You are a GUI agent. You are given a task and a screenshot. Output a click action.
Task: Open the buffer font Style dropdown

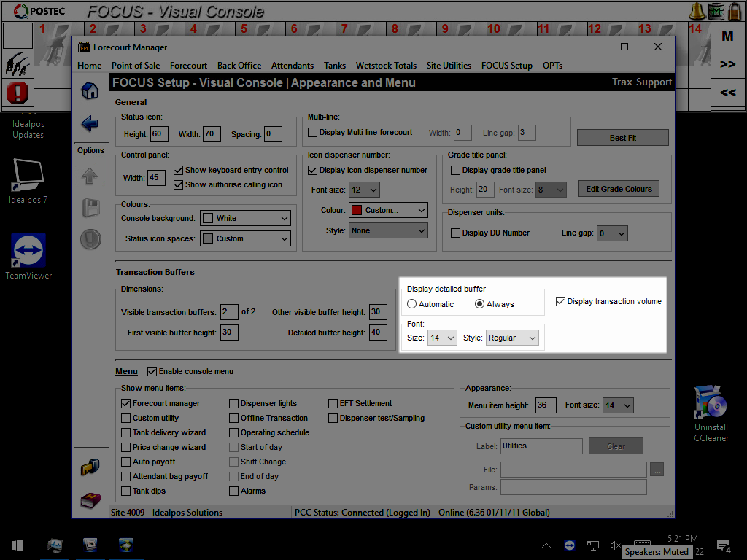point(512,338)
